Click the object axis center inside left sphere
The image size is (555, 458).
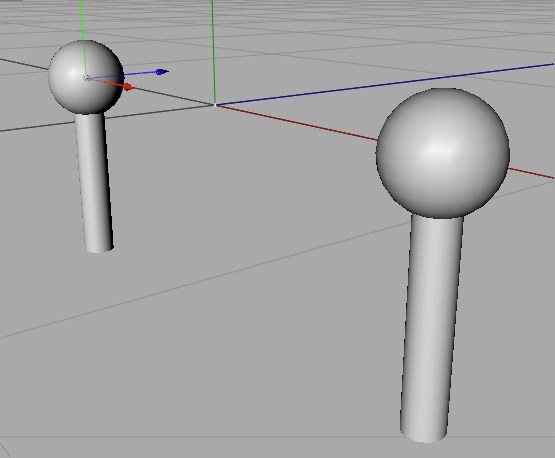[86, 78]
